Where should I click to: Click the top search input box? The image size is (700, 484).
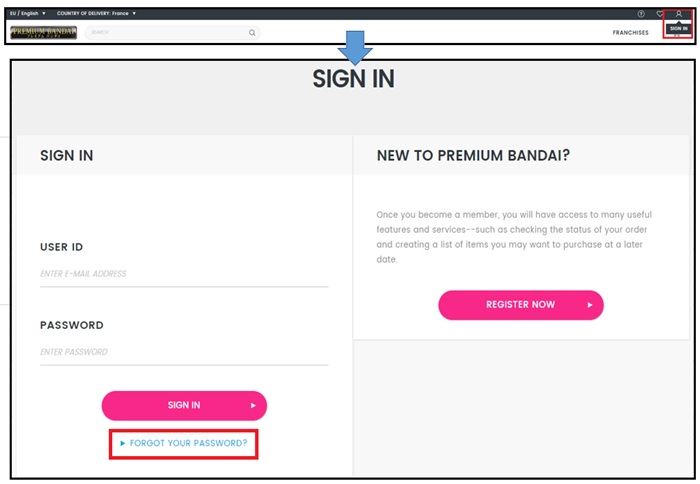(x=173, y=33)
